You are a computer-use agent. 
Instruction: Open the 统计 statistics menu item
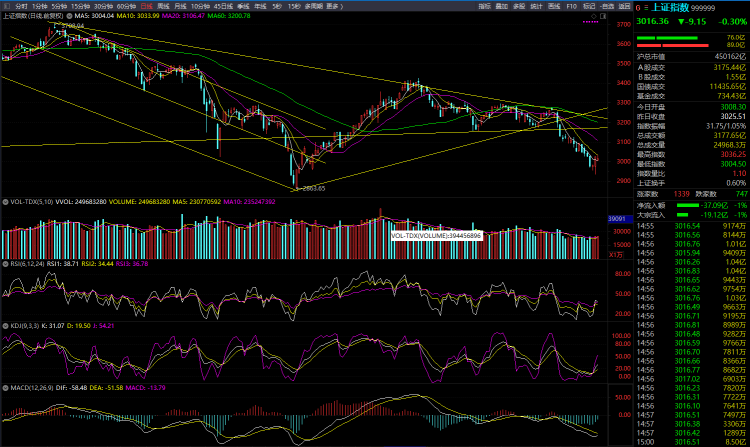point(536,6)
